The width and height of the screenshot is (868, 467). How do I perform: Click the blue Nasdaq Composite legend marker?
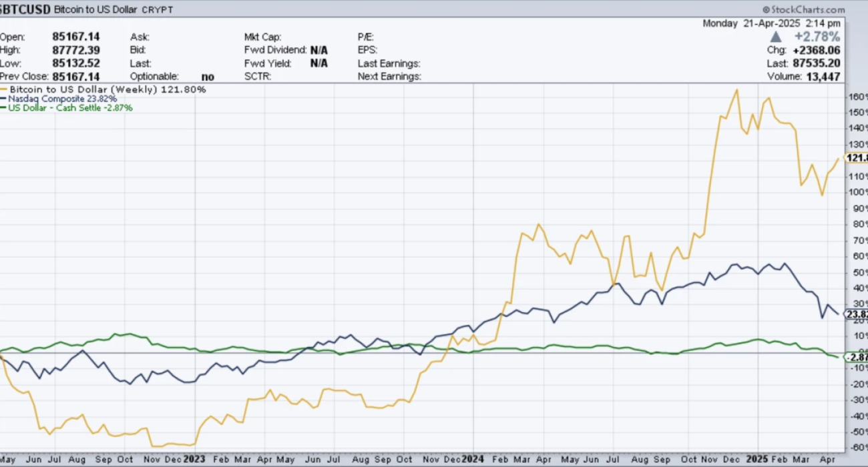[4, 99]
